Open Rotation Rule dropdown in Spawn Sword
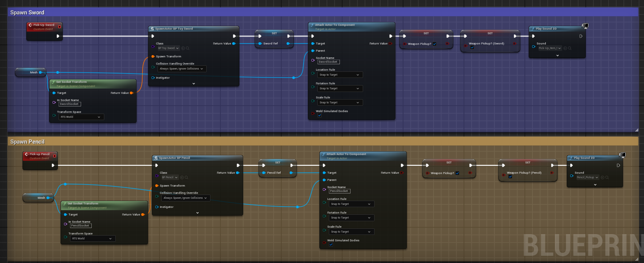This screenshot has width=644, height=263. click(340, 89)
